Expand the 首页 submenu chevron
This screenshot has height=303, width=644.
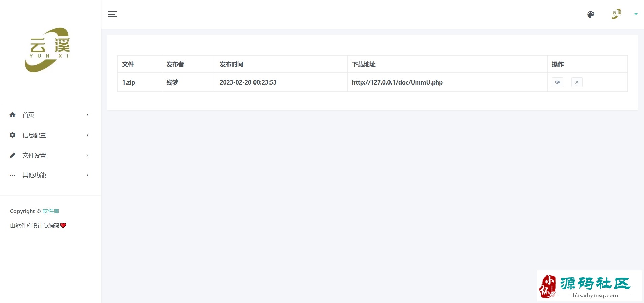coord(87,115)
